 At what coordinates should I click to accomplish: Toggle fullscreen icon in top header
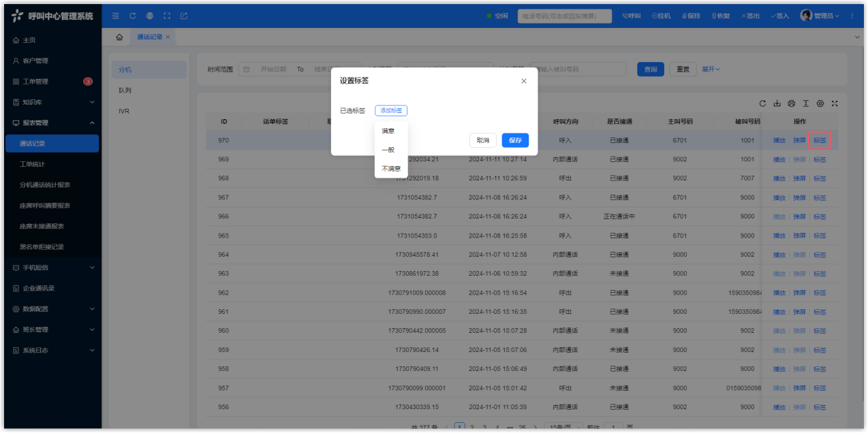tap(166, 16)
